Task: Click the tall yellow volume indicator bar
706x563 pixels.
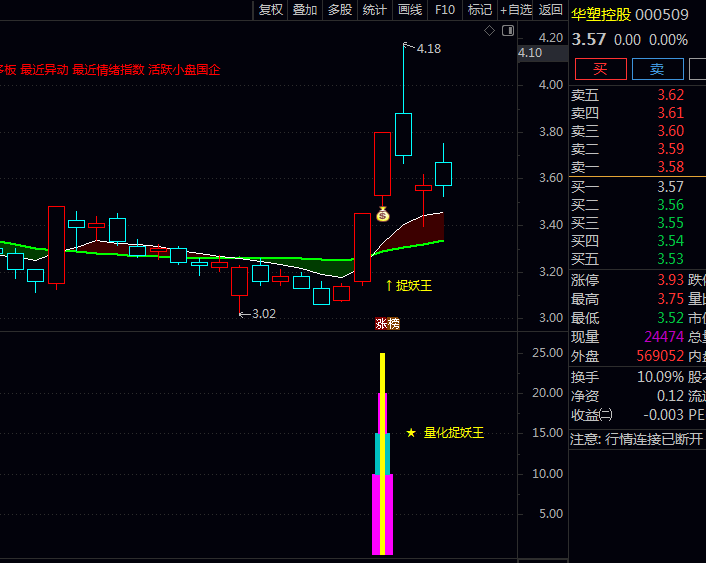Action: tap(382, 454)
